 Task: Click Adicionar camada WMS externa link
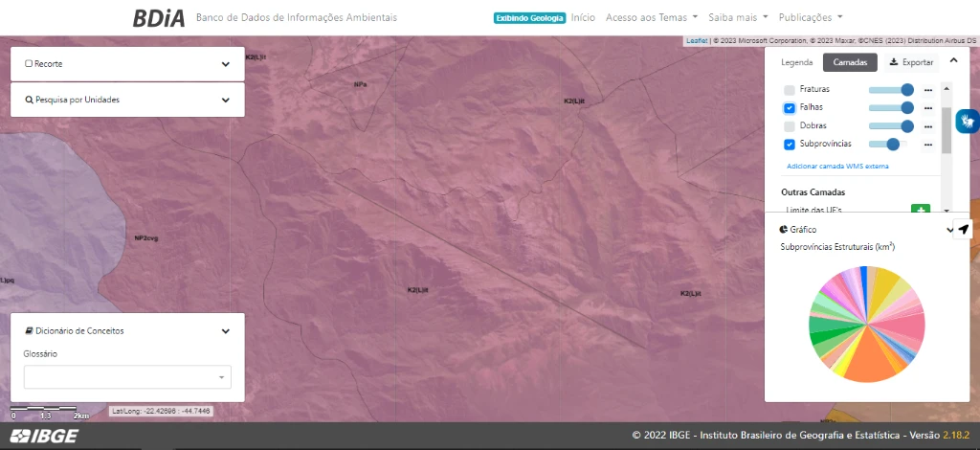(837, 167)
